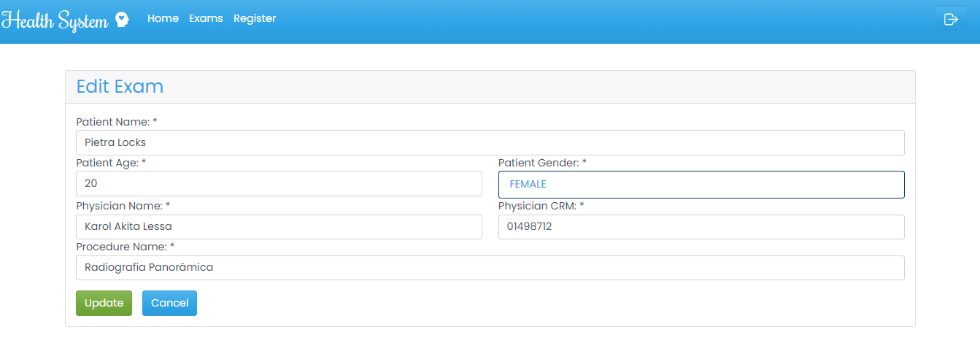Submit the form with Update button
This screenshot has height=362, width=980.
point(104,303)
